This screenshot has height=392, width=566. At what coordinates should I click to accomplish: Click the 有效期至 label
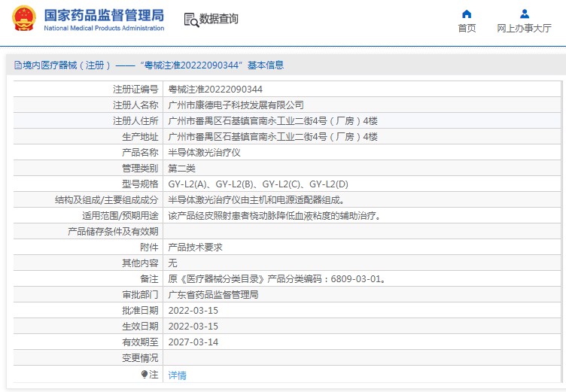pos(140,342)
